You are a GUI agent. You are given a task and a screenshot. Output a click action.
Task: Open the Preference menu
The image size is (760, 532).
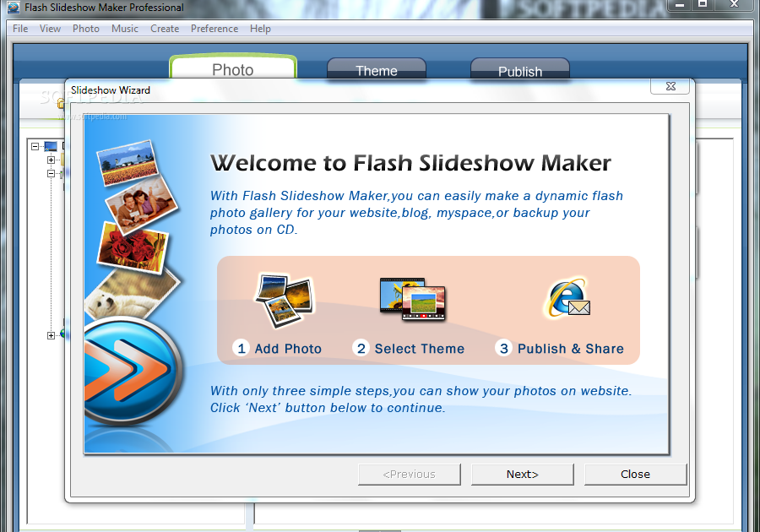coord(214,28)
